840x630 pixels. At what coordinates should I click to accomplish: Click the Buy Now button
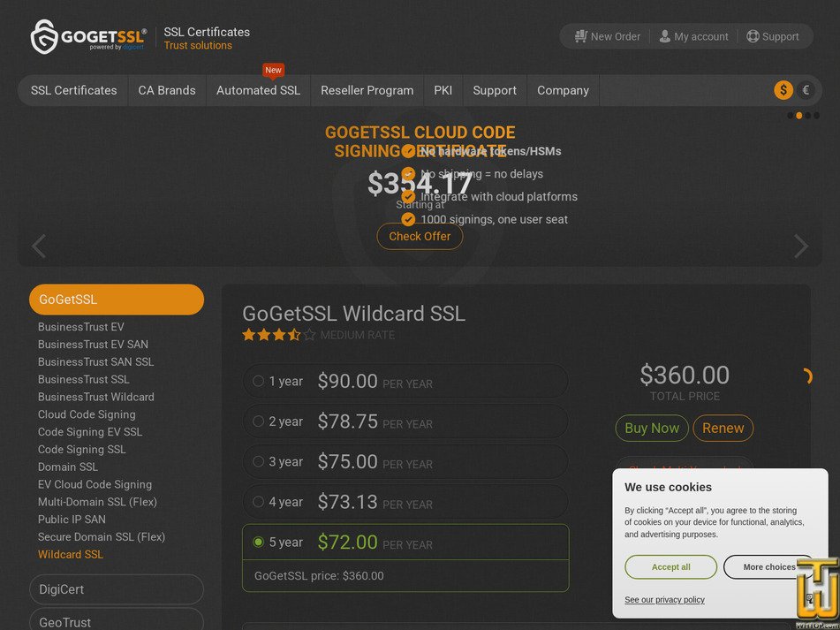(x=652, y=428)
